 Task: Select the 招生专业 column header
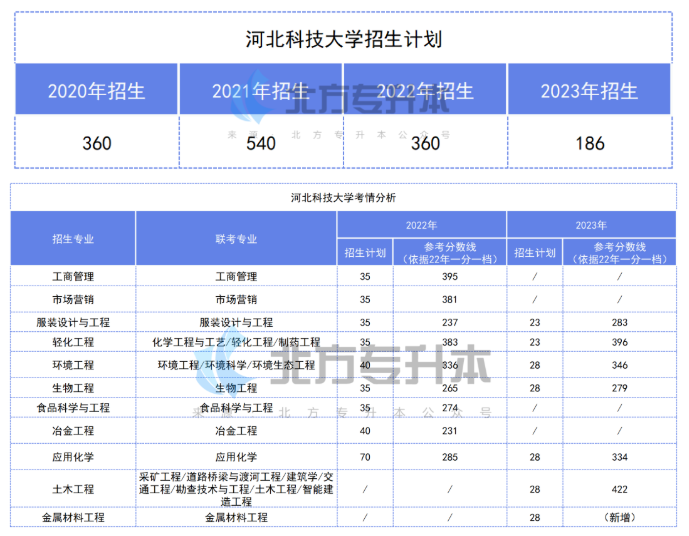(x=73, y=239)
